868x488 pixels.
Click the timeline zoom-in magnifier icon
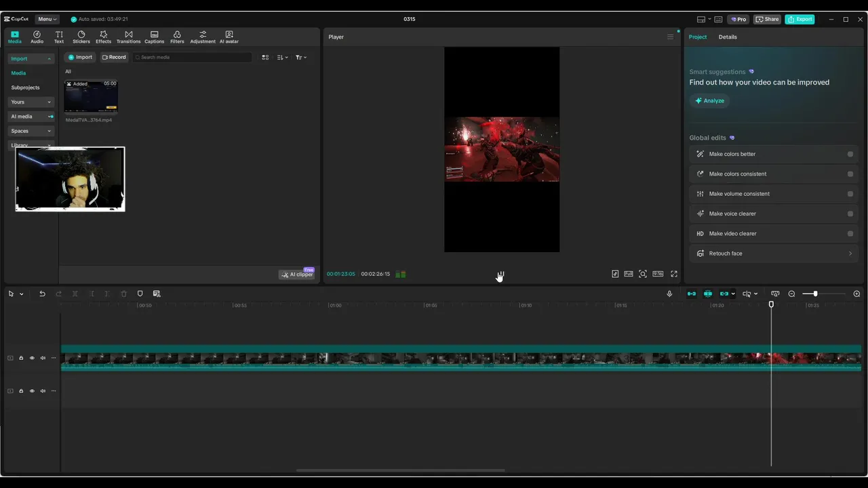point(856,293)
